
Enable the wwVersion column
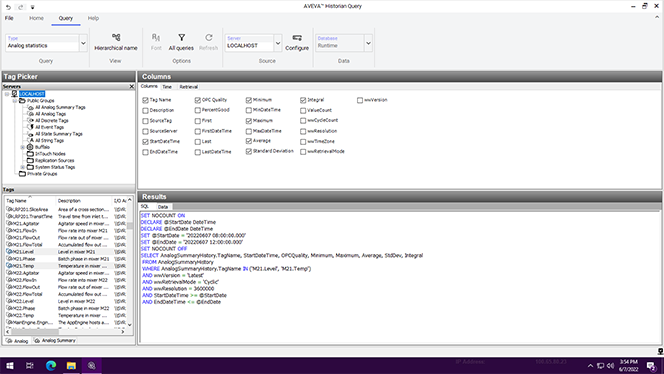click(x=360, y=100)
